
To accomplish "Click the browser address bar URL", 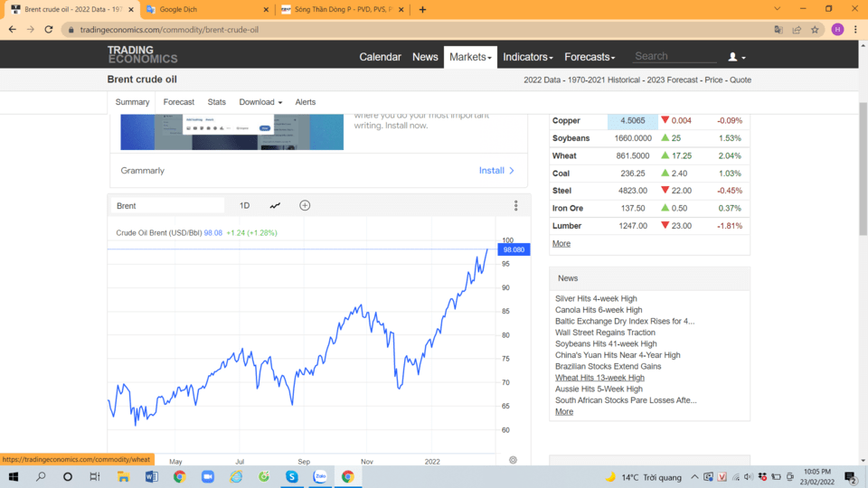I will coord(169,30).
